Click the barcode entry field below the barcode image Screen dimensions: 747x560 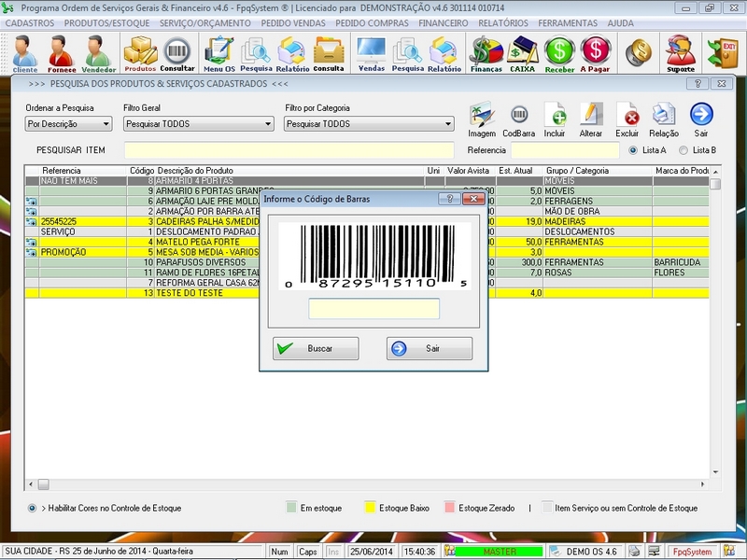pyautogui.click(x=372, y=307)
